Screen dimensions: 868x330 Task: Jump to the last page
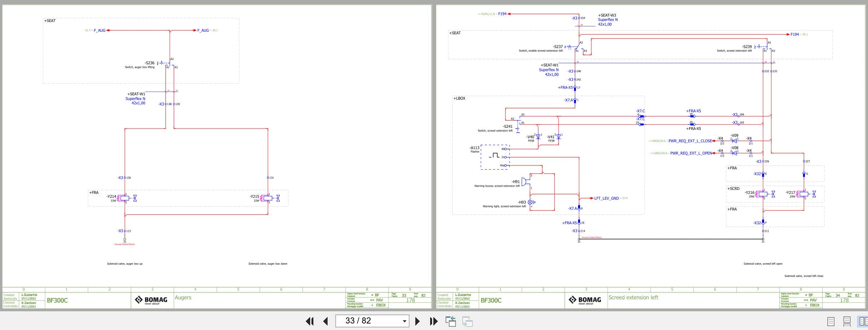[x=433, y=321]
